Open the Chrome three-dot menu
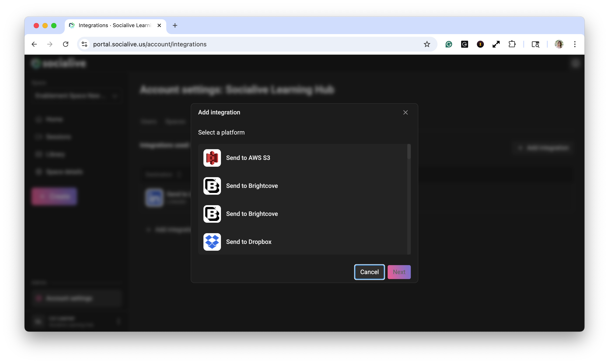Image resolution: width=609 pixels, height=364 pixels. (x=575, y=44)
